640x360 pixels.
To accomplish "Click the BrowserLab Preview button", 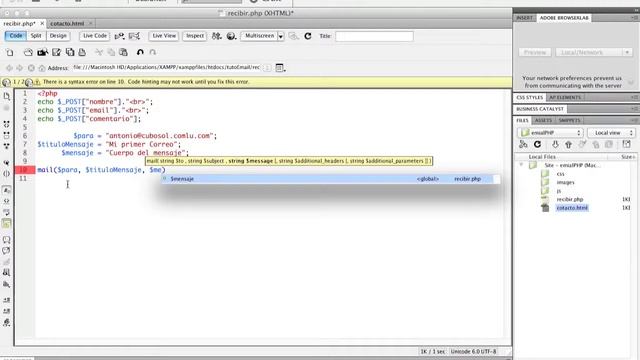I will click(x=535, y=52).
